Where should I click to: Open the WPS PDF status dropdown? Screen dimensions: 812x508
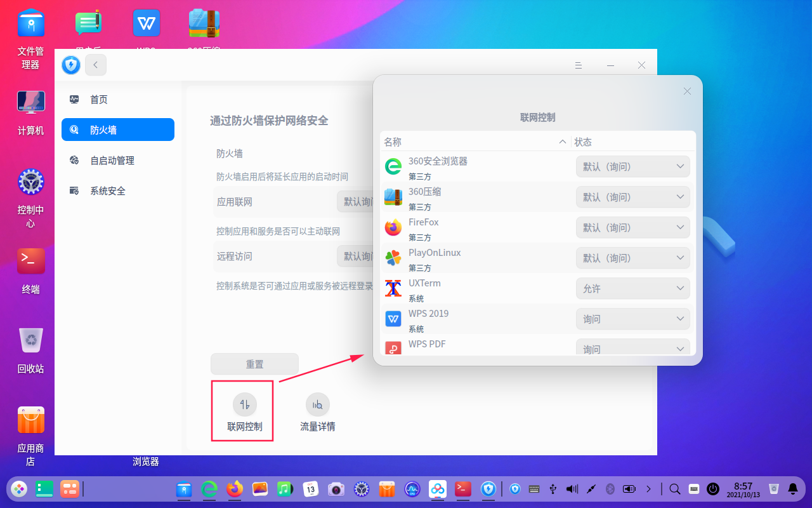pos(633,348)
